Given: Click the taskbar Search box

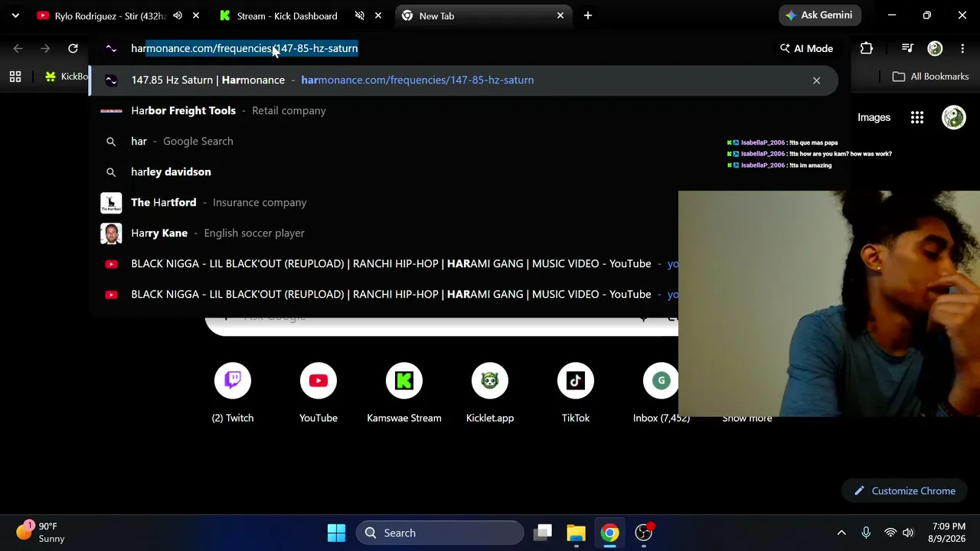Looking at the screenshot, I should (x=439, y=533).
